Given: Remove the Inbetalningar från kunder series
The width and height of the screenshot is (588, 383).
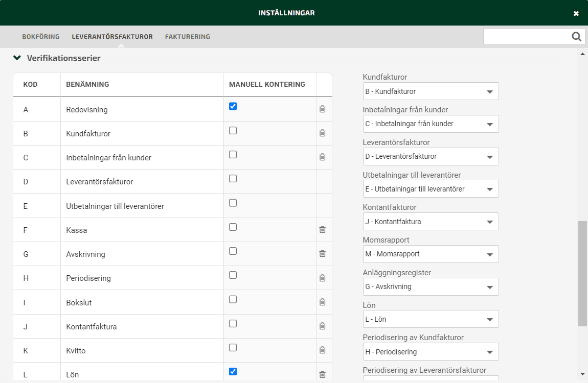Looking at the screenshot, I should click(322, 157).
